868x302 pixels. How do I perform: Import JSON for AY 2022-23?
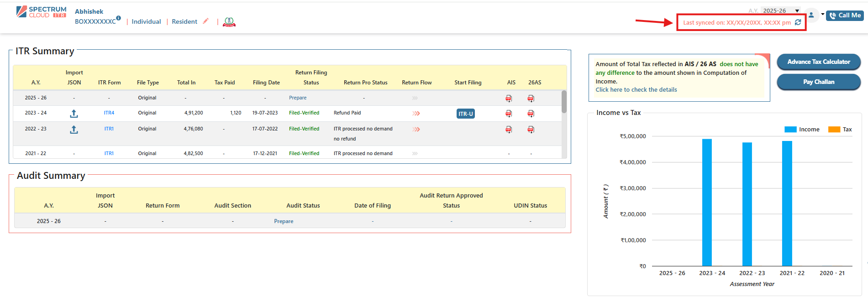point(74,130)
